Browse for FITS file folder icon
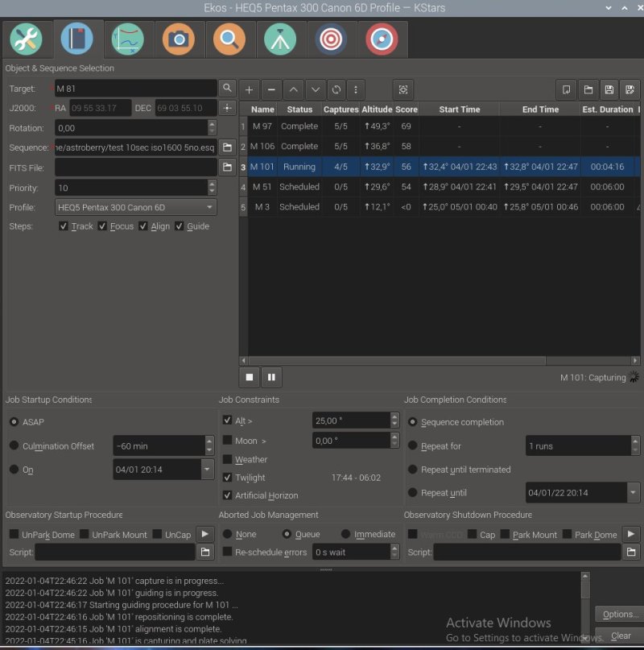 point(227,167)
